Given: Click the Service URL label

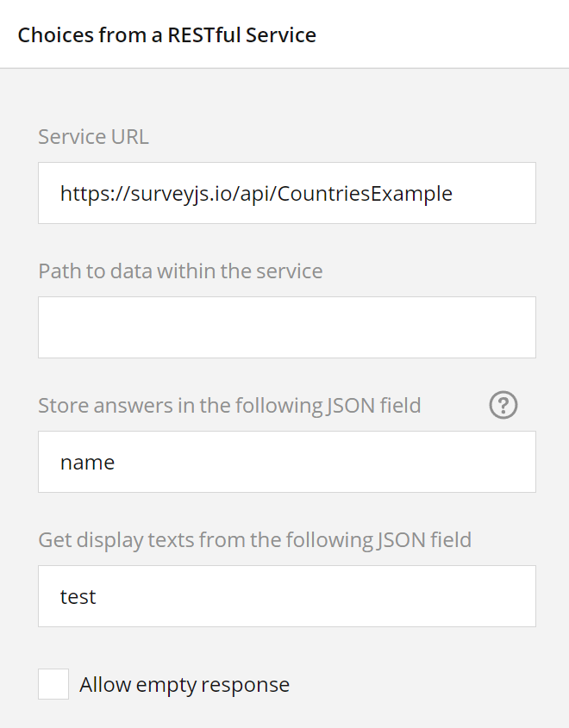Looking at the screenshot, I should point(93,136).
